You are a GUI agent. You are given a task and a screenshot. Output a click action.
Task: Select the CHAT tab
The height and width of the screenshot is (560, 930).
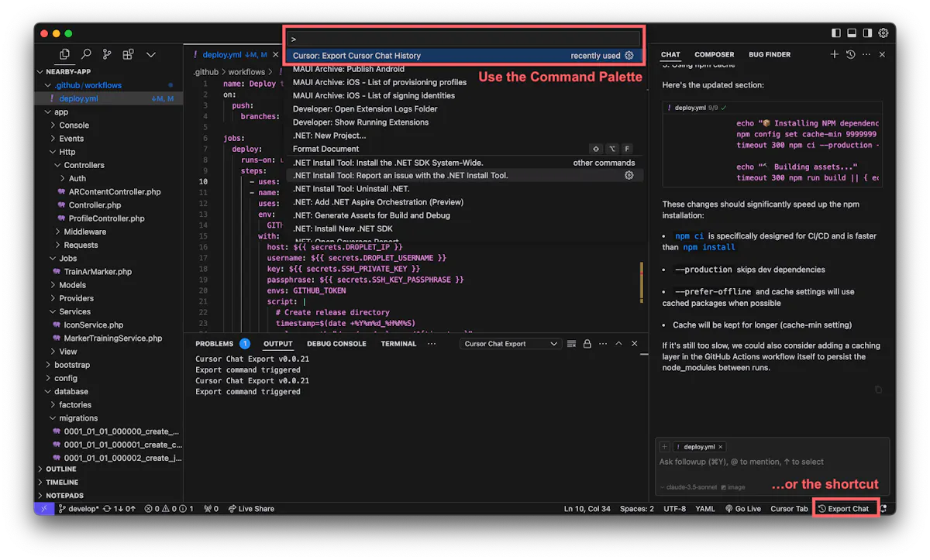point(670,55)
